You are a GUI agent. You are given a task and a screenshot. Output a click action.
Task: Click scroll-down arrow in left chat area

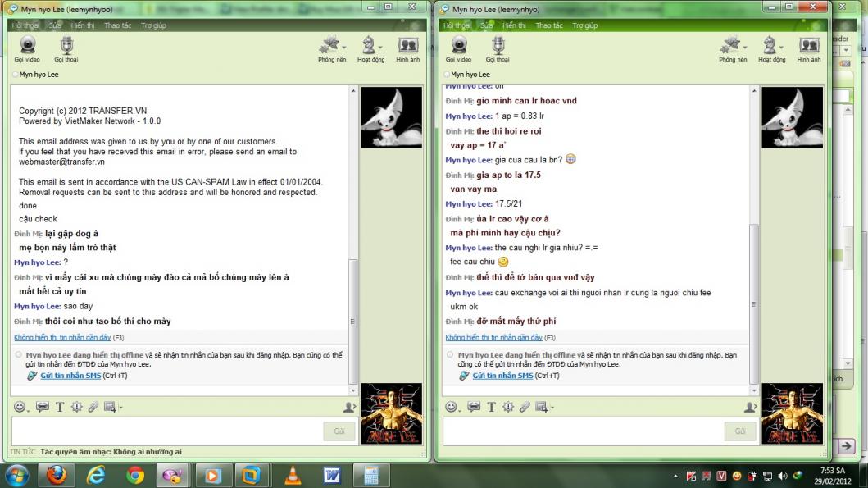(x=353, y=390)
